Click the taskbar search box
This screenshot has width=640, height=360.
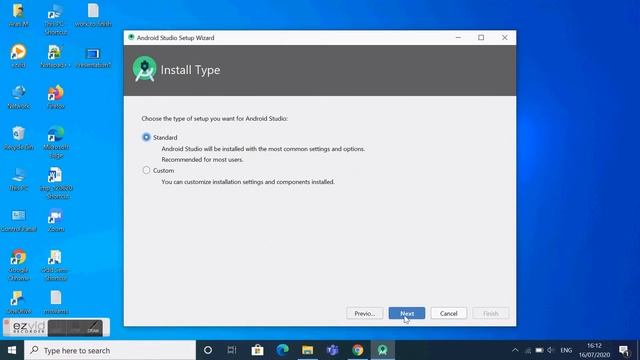[x=110, y=350]
